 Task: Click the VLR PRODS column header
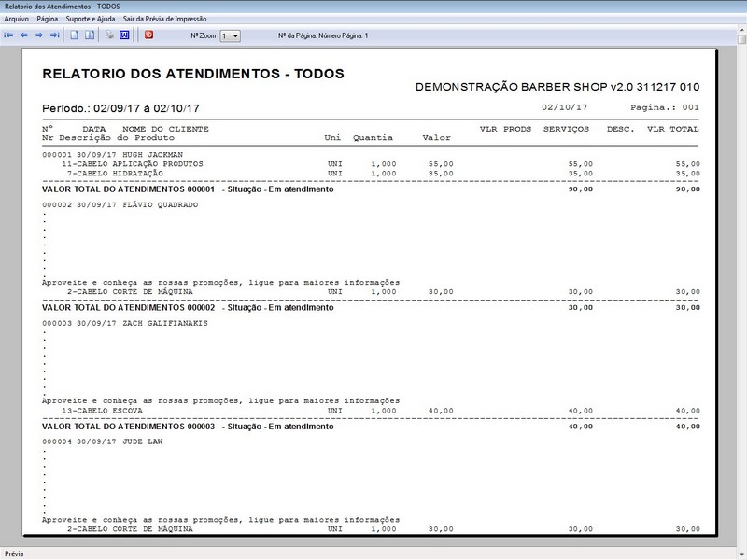[505, 129]
